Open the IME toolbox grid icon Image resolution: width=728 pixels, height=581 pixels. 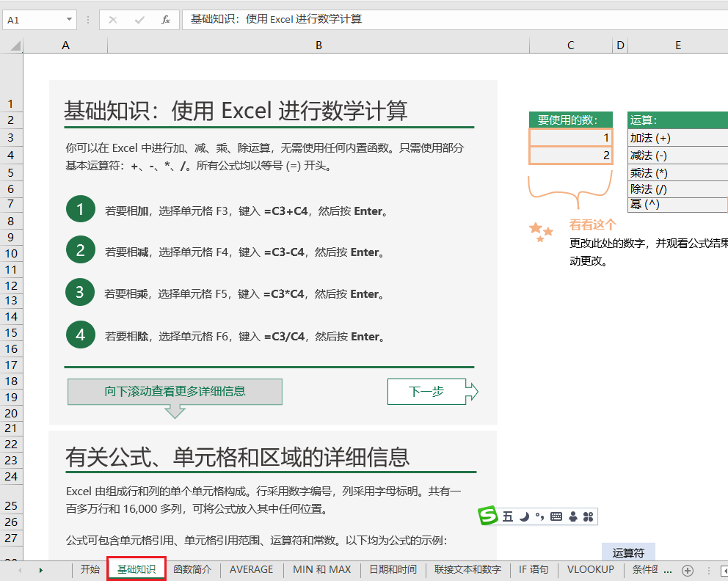coord(588,517)
